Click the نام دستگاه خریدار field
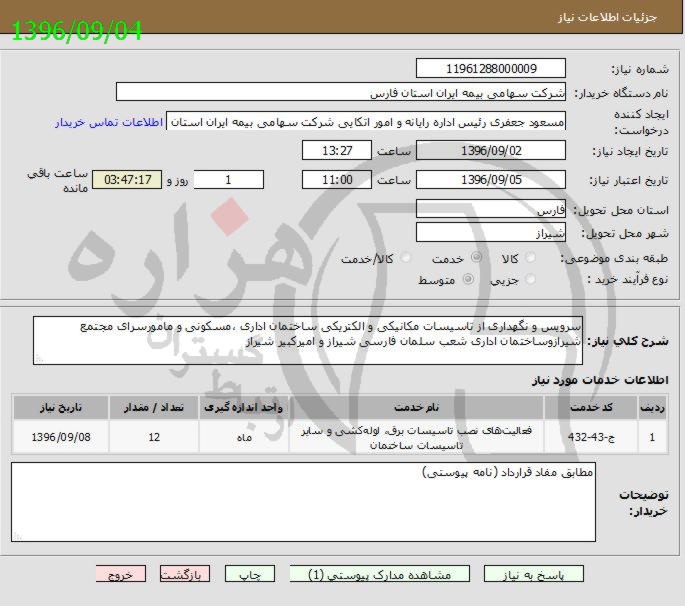The image size is (685, 606). coord(341,92)
